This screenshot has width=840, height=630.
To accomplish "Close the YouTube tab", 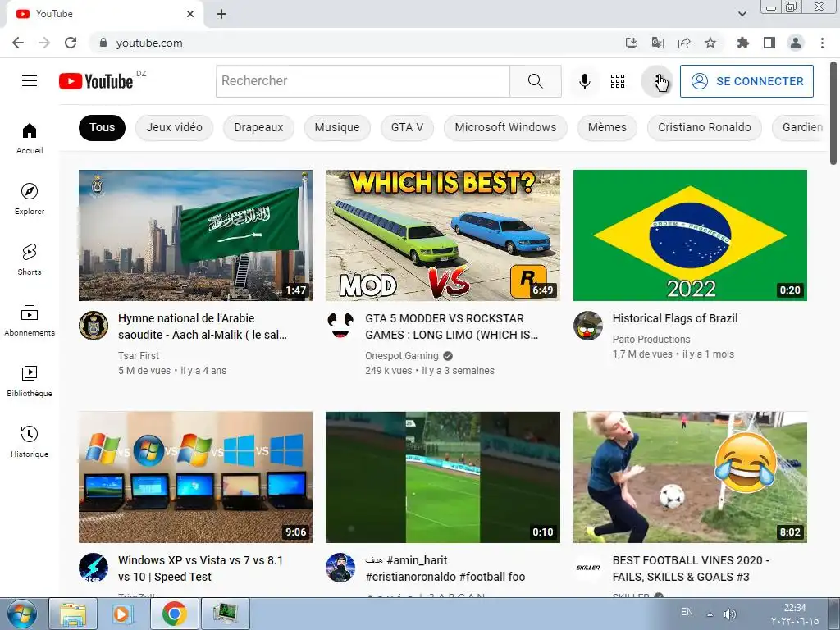I will [x=190, y=14].
